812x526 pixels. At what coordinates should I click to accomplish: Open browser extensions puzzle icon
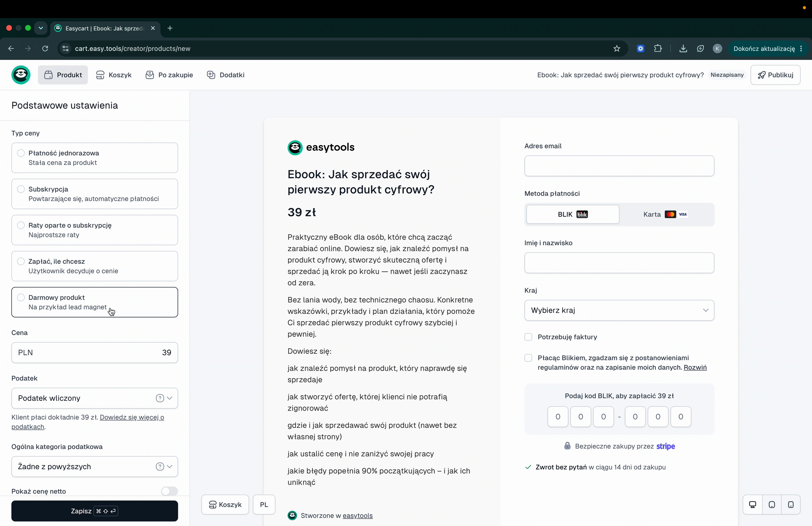[658, 48]
